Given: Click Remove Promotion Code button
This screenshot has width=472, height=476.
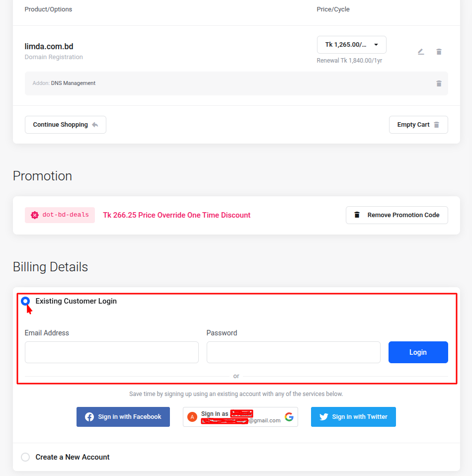Looking at the screenshot, I should tap(397, 215).
